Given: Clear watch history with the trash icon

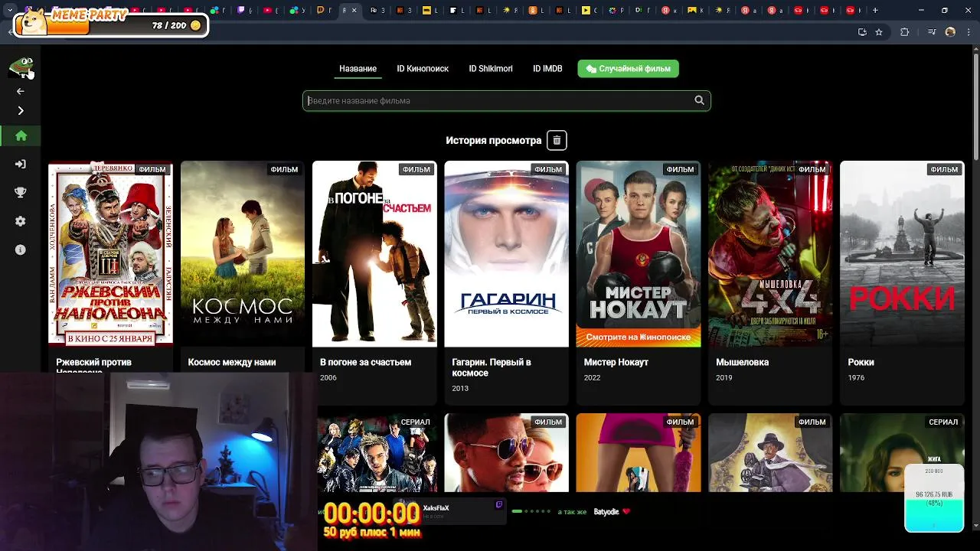Looking at the screenshot, I should coord(557,140).
